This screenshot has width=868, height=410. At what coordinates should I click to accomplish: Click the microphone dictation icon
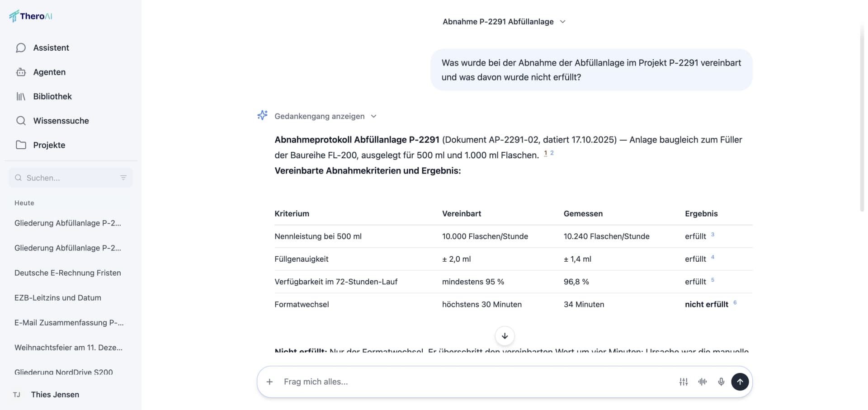[x=721, y=382]
